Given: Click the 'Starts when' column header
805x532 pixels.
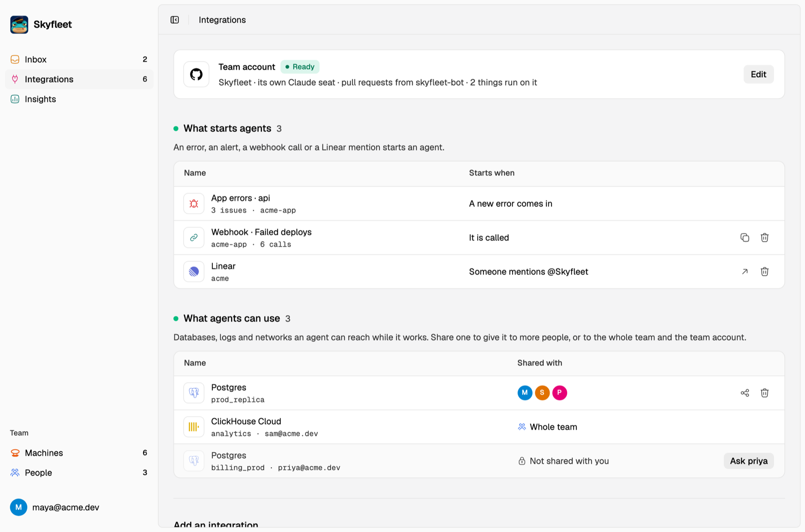Looking at the screenshot, I should [491, 173].
